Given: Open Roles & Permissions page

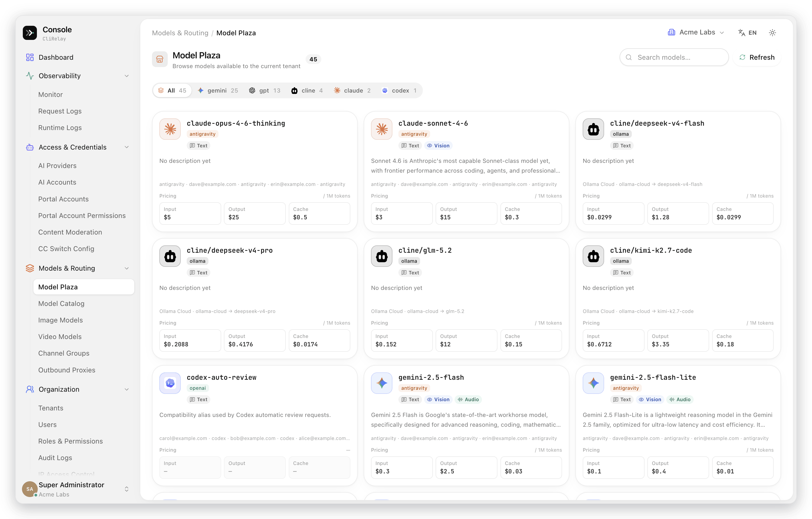Looking at the screenshot, I should coord(71,441).
